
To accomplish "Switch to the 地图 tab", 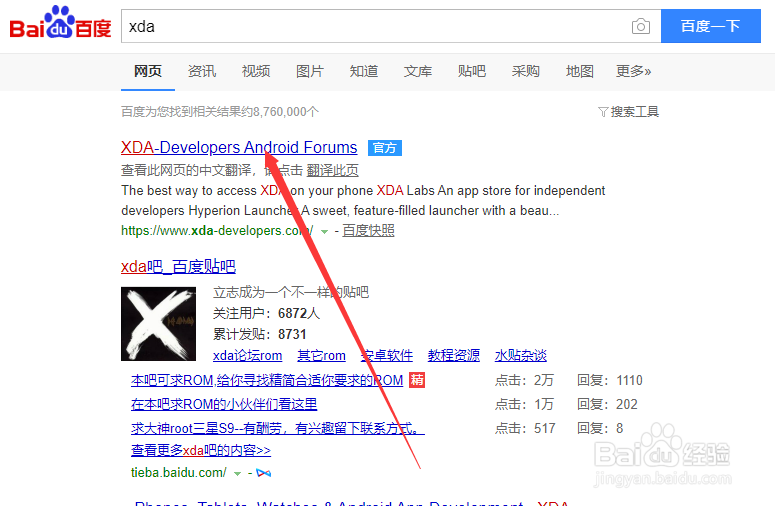I will 579,72.
